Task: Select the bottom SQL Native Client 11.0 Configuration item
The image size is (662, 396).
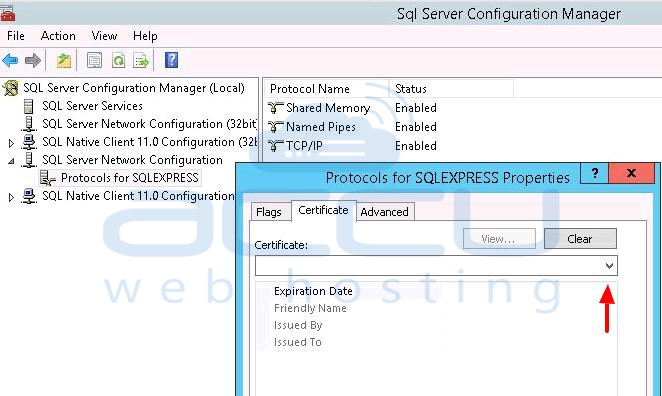Action: [138, 196]
